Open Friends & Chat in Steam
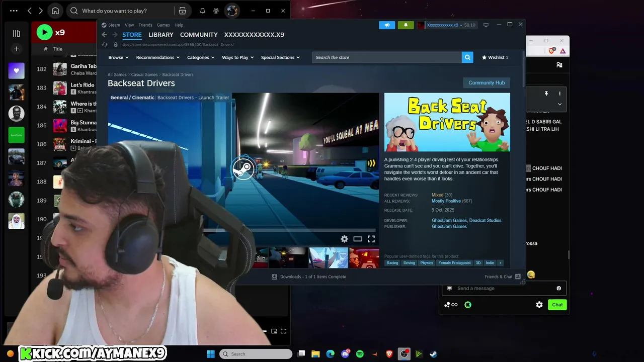The width and height of the screenshot is (644, 362). coord(503,277)
